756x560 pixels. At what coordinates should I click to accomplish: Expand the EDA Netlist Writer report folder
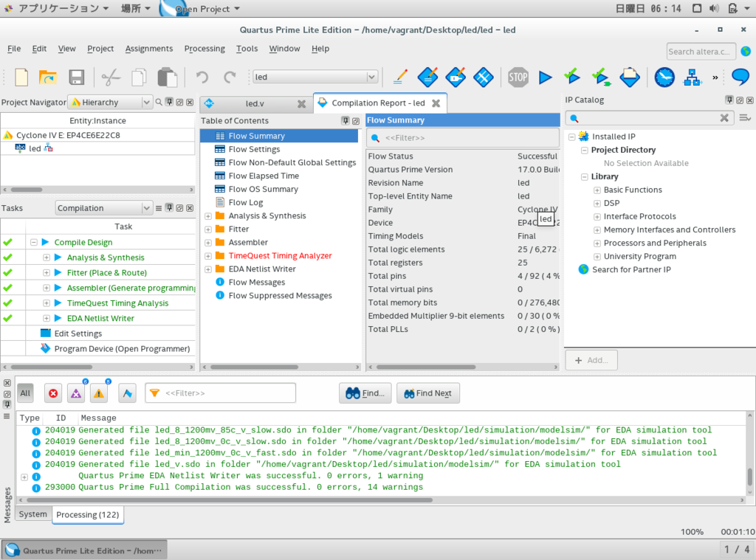point(208,269)
